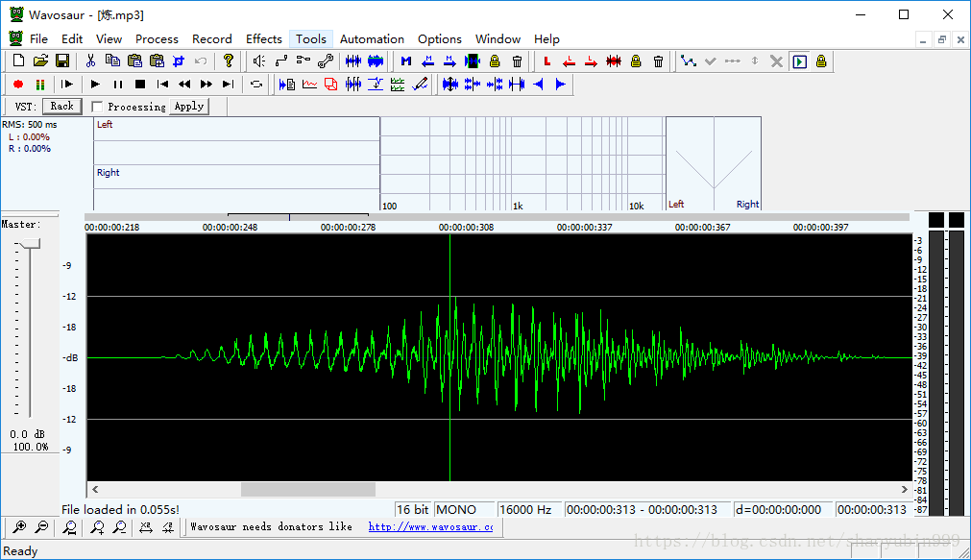Jump to start with the skip-back button
Image resolution: width=971 pixels, height=560 pixels.
(x=162, y=85)
